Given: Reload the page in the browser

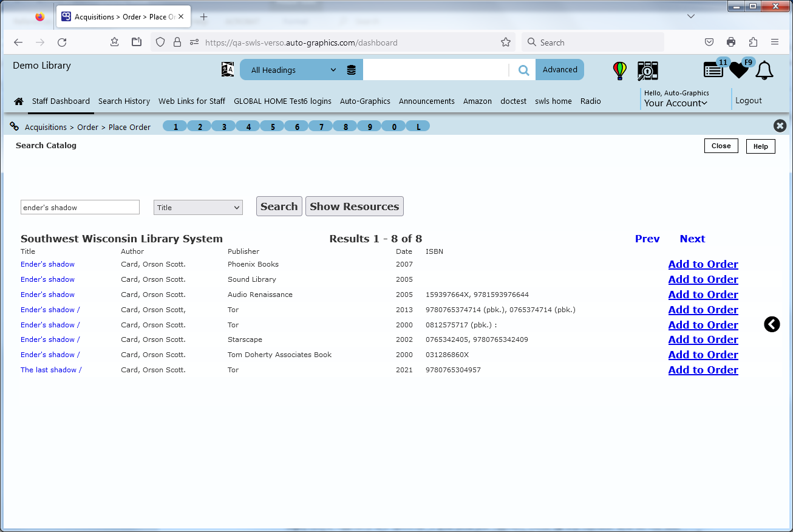Looking at the screenshot, I should coord(62,43).
